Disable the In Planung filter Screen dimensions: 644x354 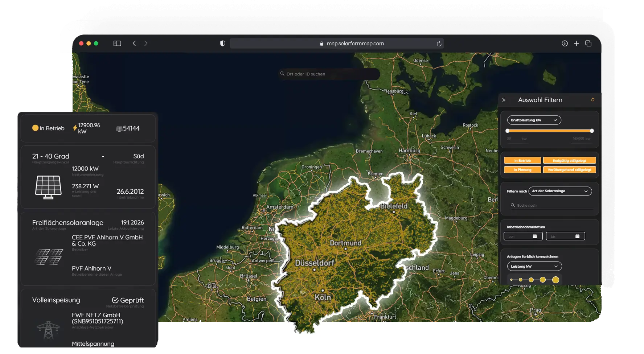coord(522,169)
